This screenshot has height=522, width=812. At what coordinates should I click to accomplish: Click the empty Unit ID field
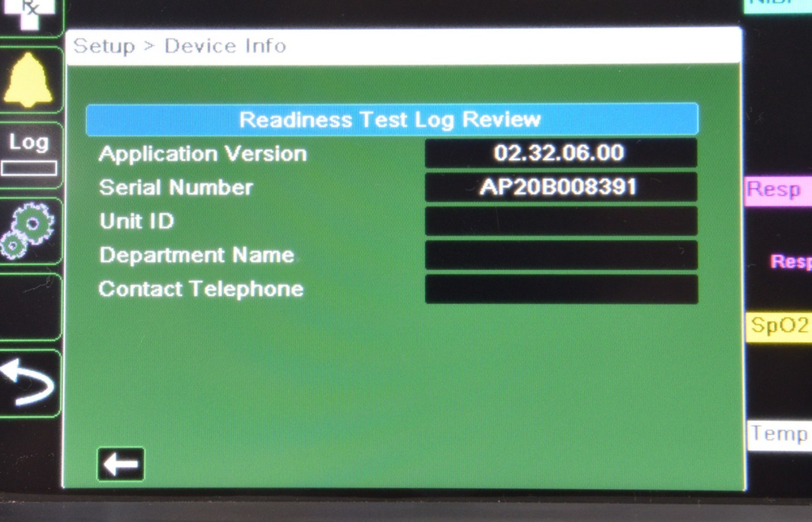(x=560, y=221)
